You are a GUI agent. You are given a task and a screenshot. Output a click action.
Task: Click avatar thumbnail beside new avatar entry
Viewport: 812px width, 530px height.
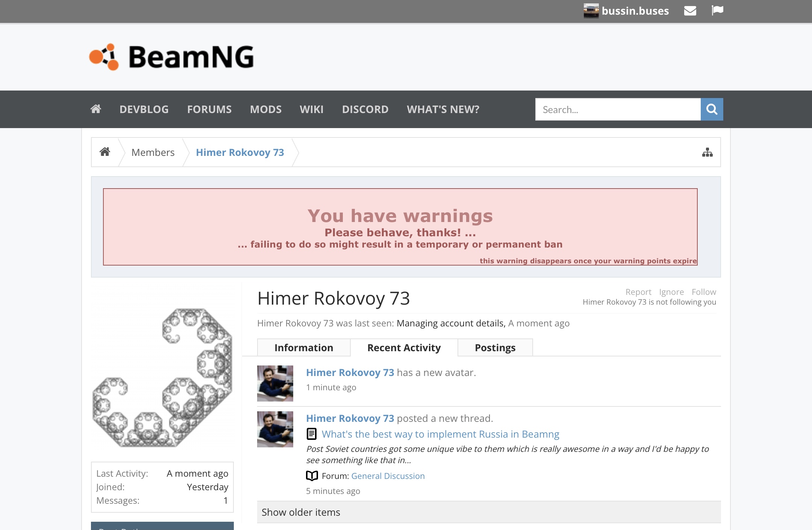275,384
